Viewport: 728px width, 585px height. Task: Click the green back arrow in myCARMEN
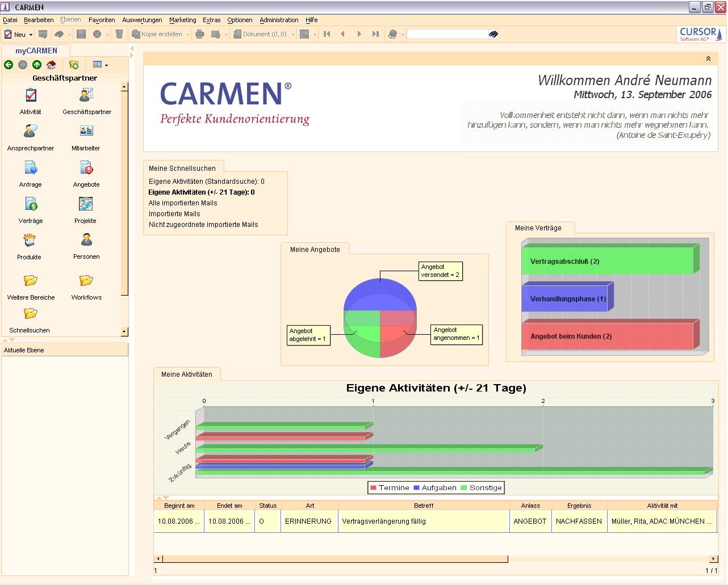(9, 65)
